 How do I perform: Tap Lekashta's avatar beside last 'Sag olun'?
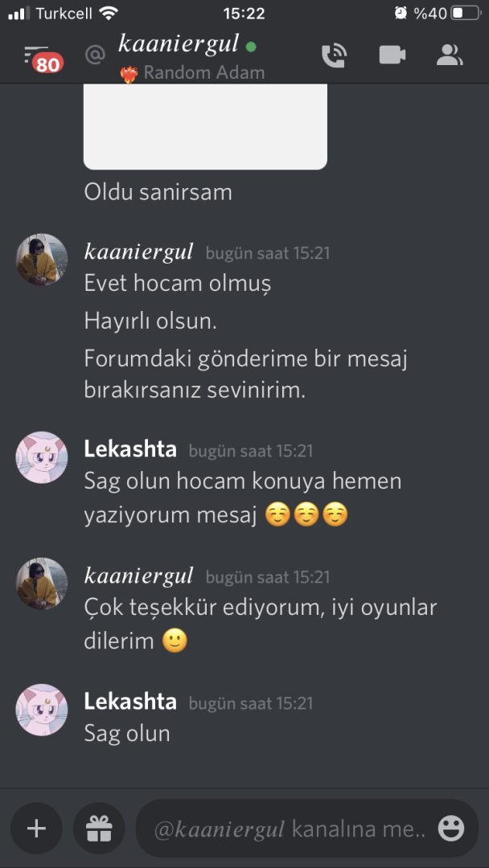click(x=42, y=710)
